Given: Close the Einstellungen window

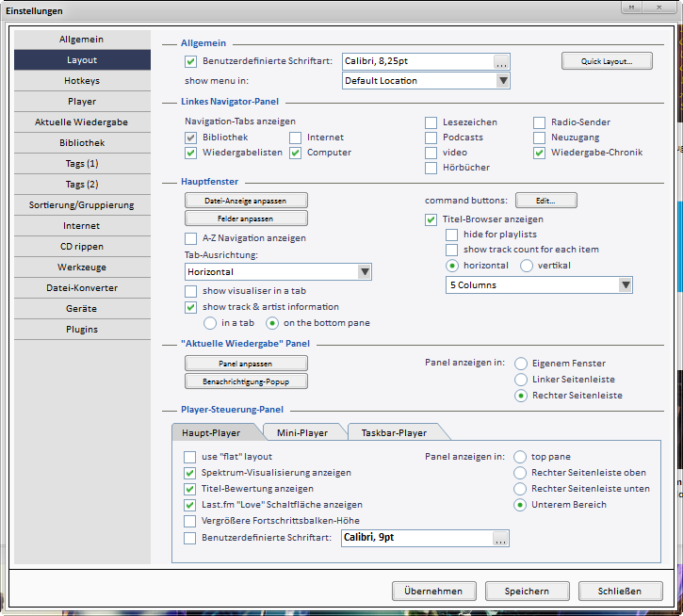Looking at the screenshot, I should tap(659, 8).
